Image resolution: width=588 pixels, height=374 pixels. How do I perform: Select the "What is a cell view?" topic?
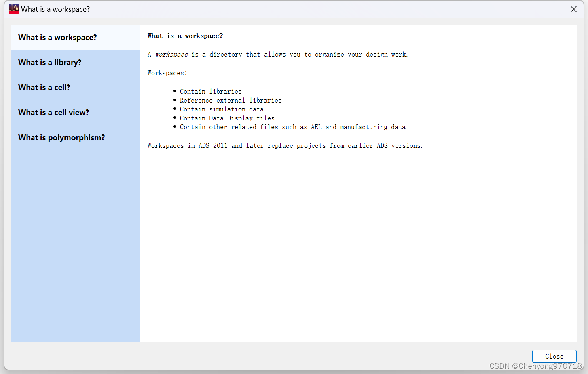coord(53,112)
